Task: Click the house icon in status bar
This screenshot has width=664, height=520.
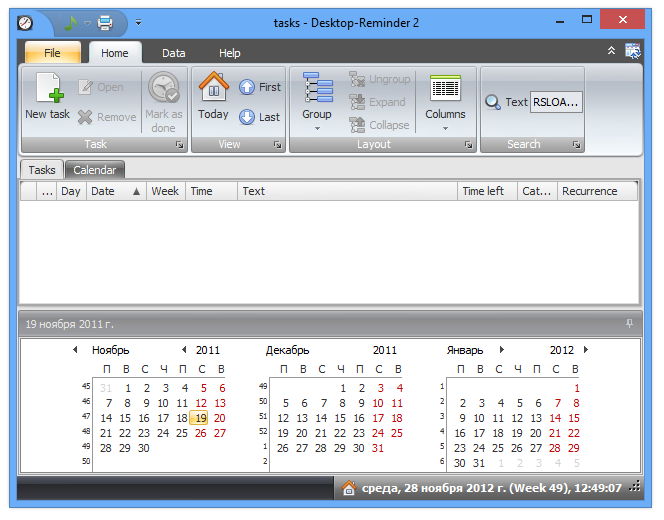Action: point(349,488)
